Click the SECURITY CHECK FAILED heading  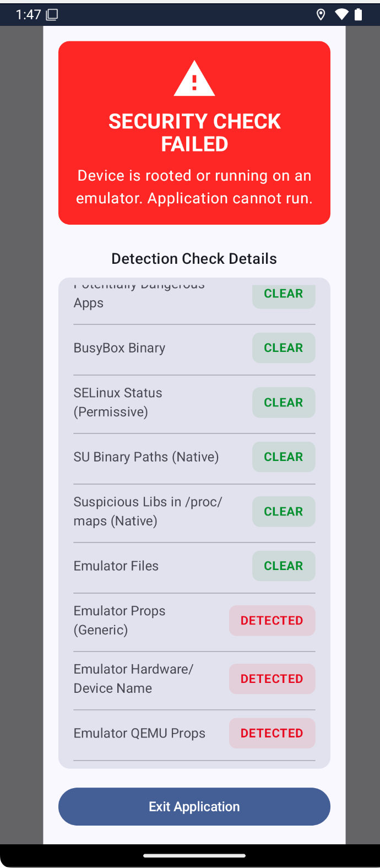coord(194,133)
